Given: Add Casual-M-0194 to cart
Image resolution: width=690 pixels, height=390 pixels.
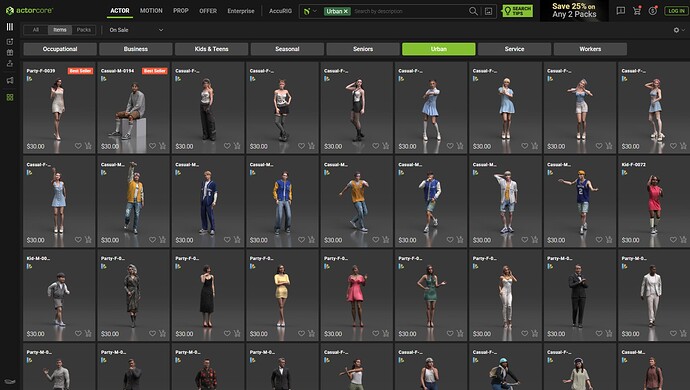Looking at the screenshot, I should (162, 146).
